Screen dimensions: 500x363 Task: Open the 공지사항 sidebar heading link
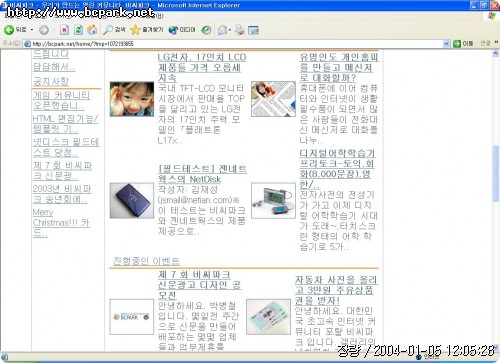pyautogui.click(x=51, y=81)
